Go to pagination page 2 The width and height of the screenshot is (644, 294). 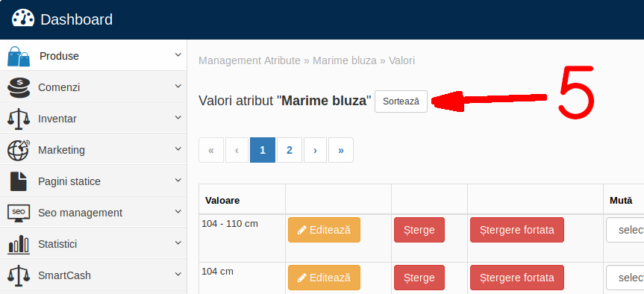coord(290,150)
